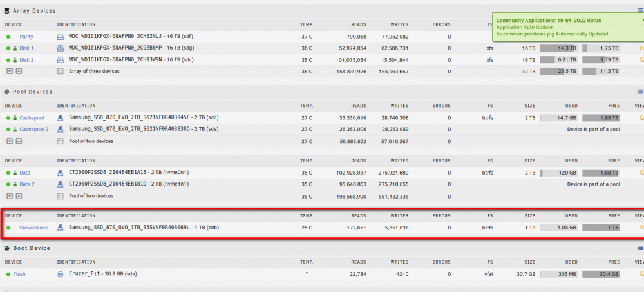Click the up-arrow button in the array summary row
Image resolution: width=644 pixels, height=292 pixels.
(19, 71)
